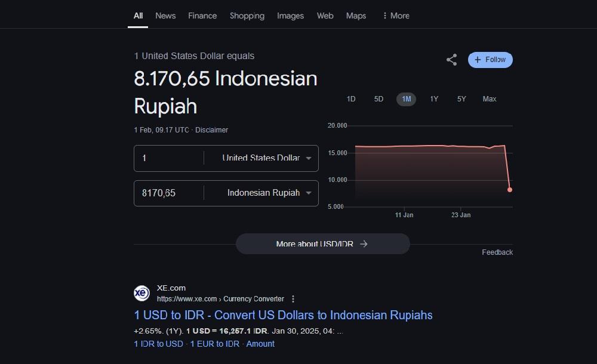Select the 1D chart range
Image resolution: width=597 pixels, height=364 pixels.
[351, 99]
